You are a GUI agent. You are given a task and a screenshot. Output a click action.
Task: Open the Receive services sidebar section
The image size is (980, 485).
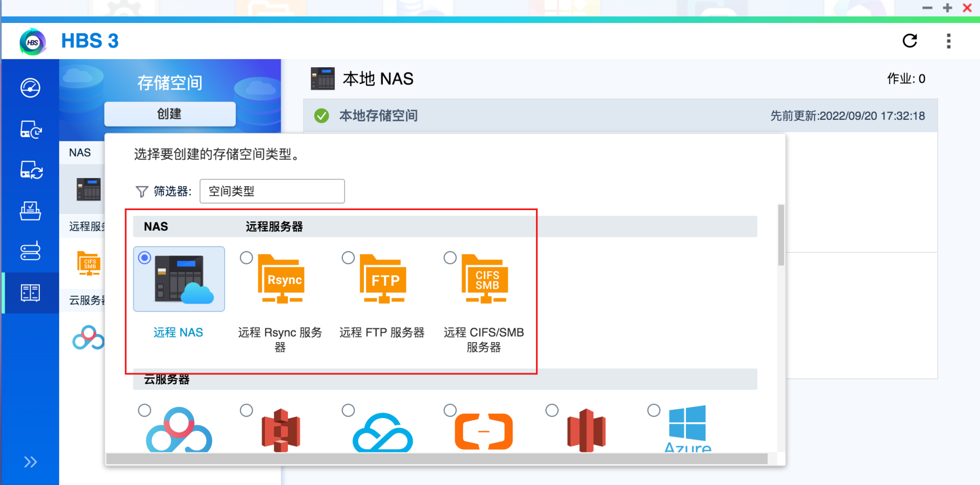[30, 211]
